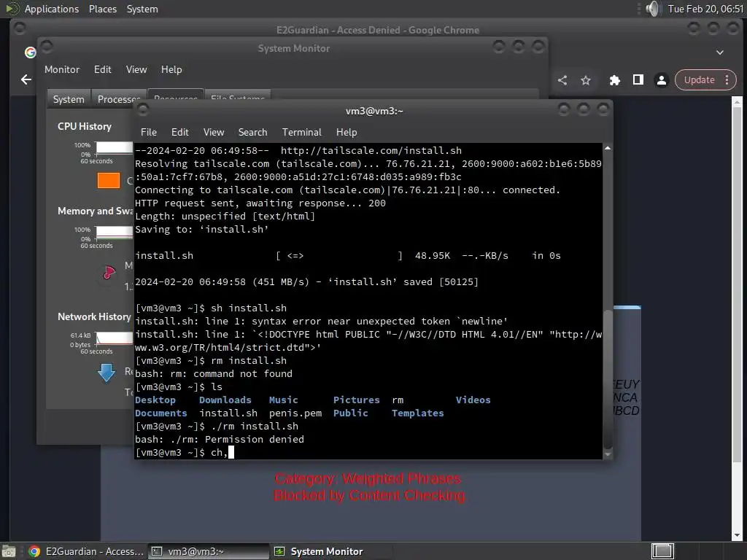Screen dimensions: 747x560
Task: Click the terminal scrollbar thumb
Action: point(608,378)
